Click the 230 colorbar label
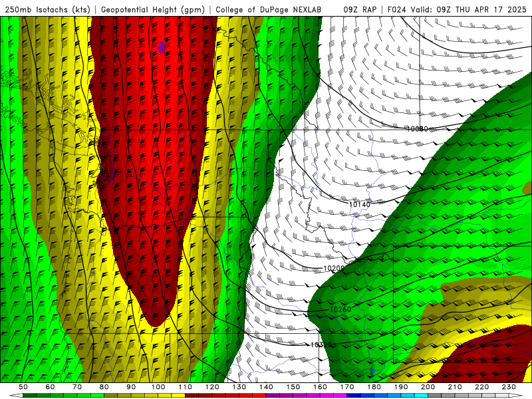The image size is (532, 399). [x=509, y=387]
